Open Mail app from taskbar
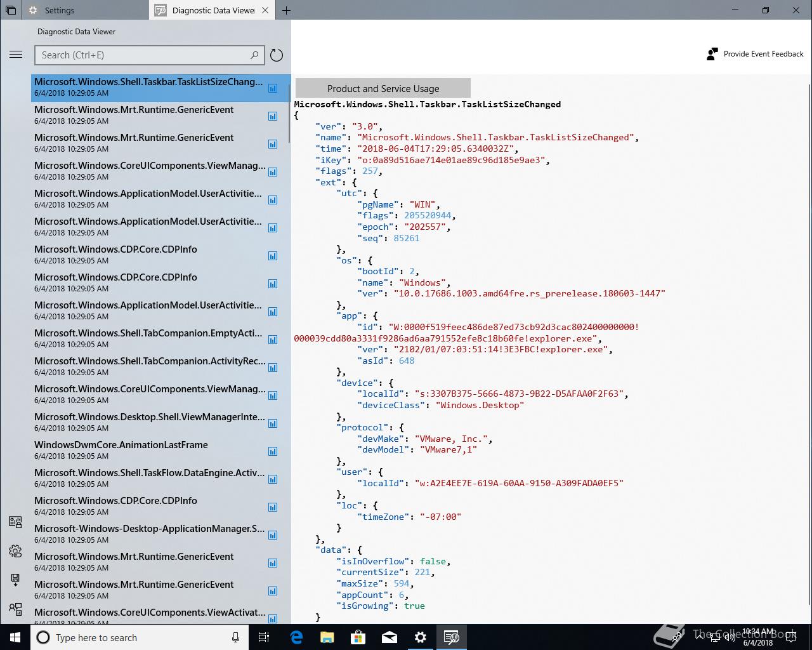Screen dimensions: 812x650 coord(390,637)
